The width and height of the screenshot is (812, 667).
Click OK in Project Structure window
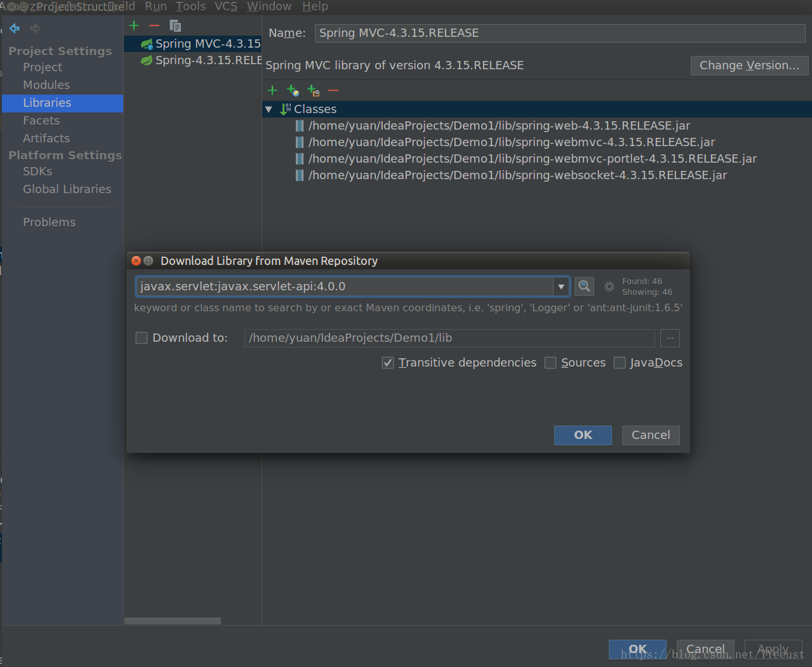pos(637,649)
